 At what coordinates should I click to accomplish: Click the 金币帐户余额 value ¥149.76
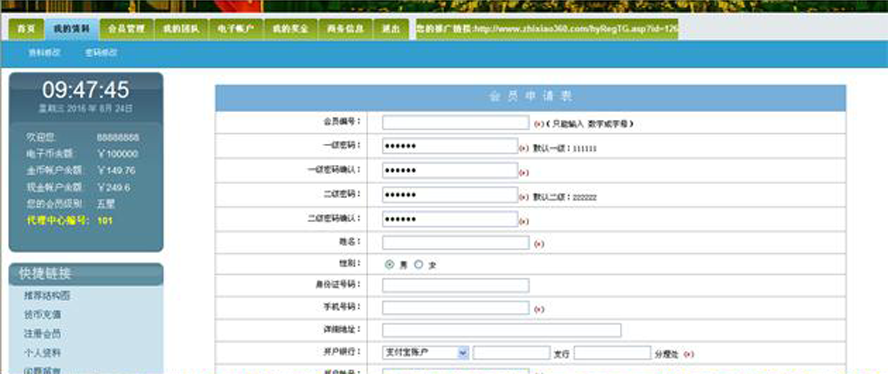(x=116, y=170)
